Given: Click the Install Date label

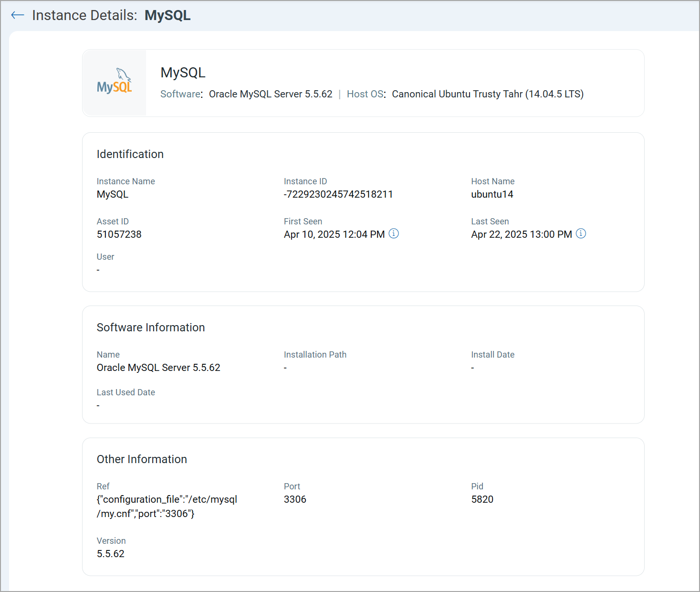Looking at the screenshot, I should [x=493, y=355].
